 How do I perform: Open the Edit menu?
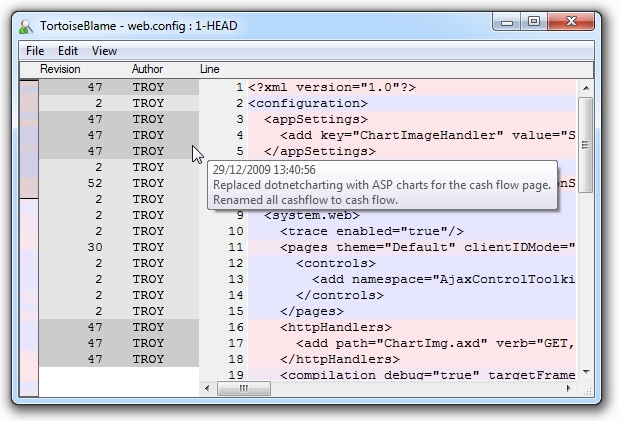pyautogui.click(x=68, y=51)
